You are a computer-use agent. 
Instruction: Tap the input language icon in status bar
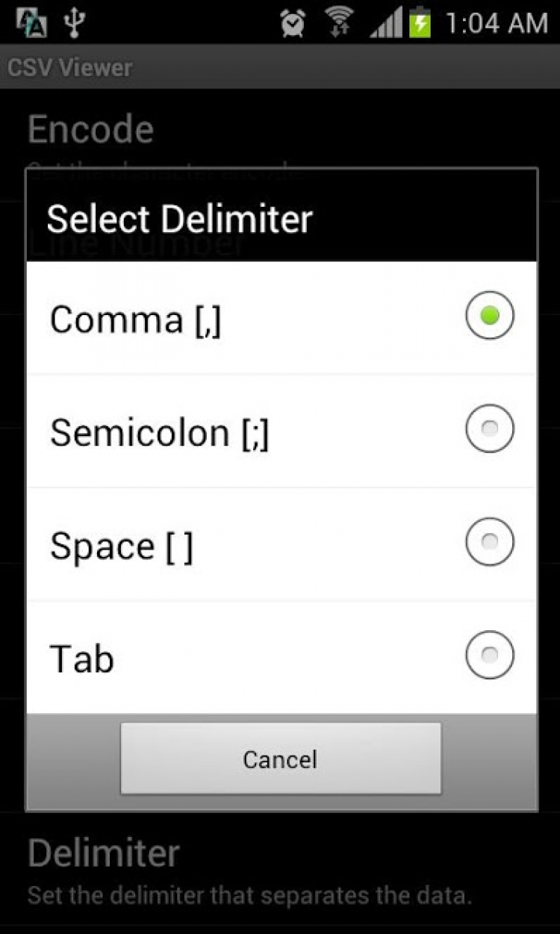click(x=31, y=23)
